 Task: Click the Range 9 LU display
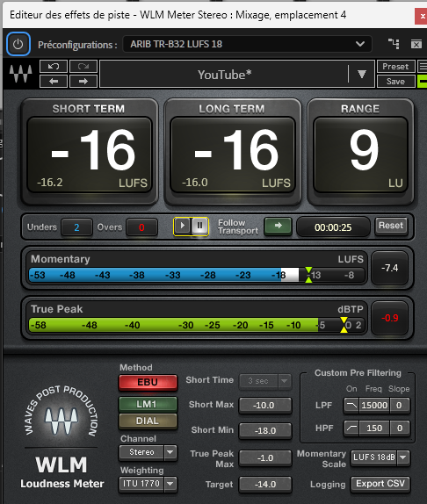tap(361, 155)
